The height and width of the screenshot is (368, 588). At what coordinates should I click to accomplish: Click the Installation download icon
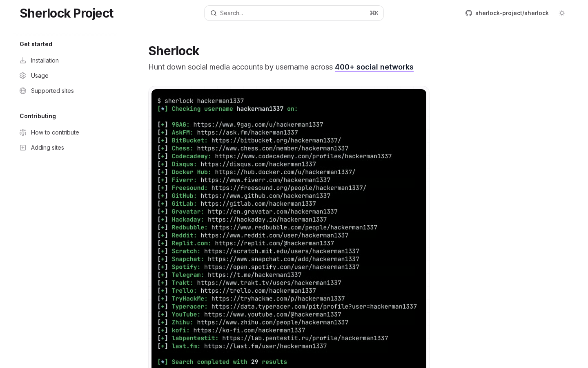[23, 61]
